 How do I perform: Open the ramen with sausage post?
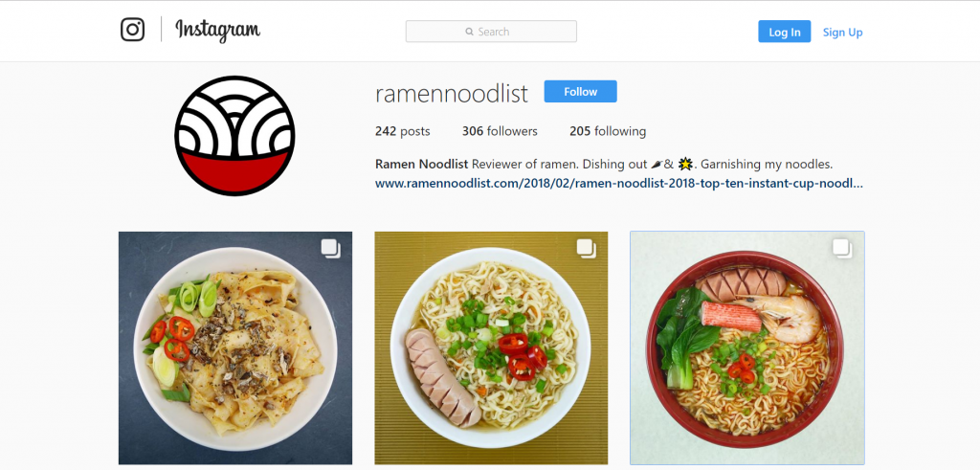click(x=491, y=348)
